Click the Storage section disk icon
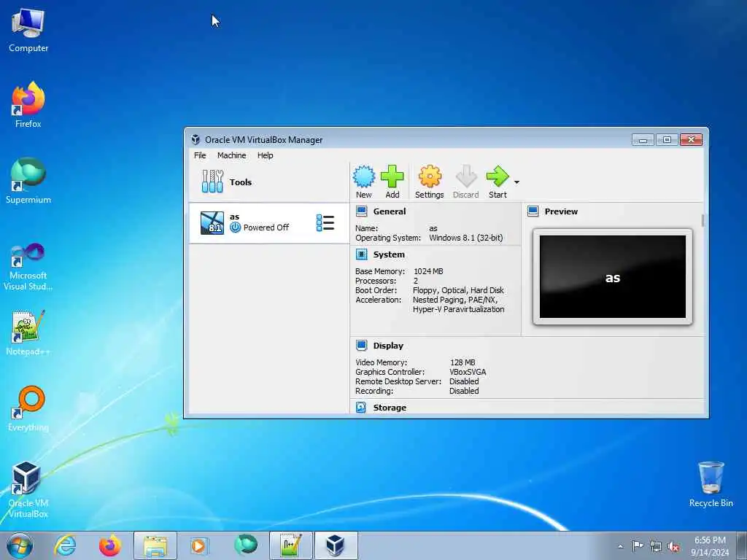The width and height of the screenshot is (747, 560). pos(361,408)
